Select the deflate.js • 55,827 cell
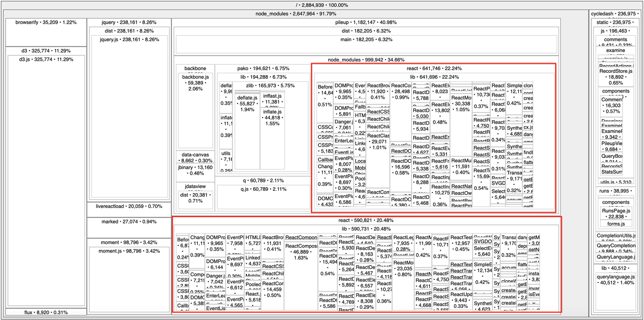This screenshot has width=644, height=320. [x=247, y=132]
